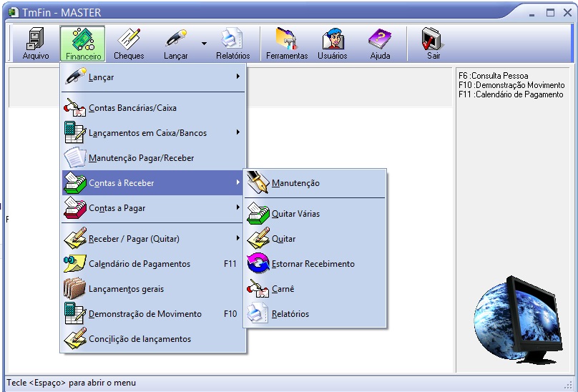Choose Quitar Várias menu entry
Viewport: 578px width, 392px height.
(295, 214)
